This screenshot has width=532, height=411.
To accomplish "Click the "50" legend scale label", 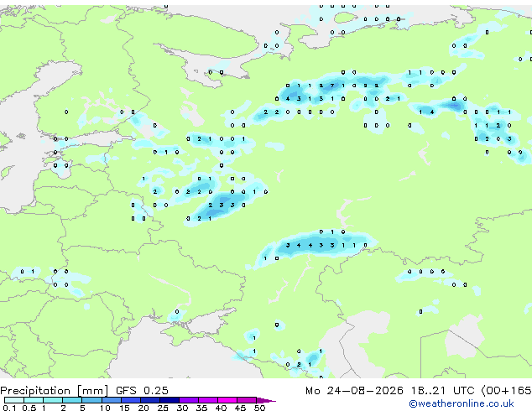I will (259, 408).
